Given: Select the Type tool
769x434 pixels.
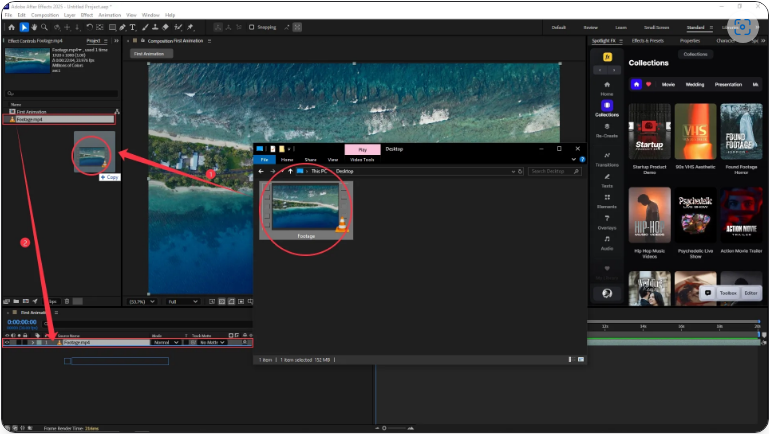Looking at the screenshot, I should pyautogui.click(x=132, y=27).
